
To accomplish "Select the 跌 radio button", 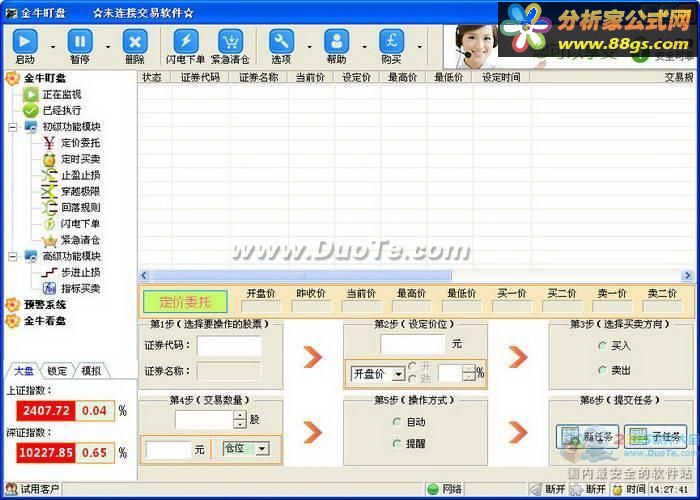I will (x=412, y=379).
